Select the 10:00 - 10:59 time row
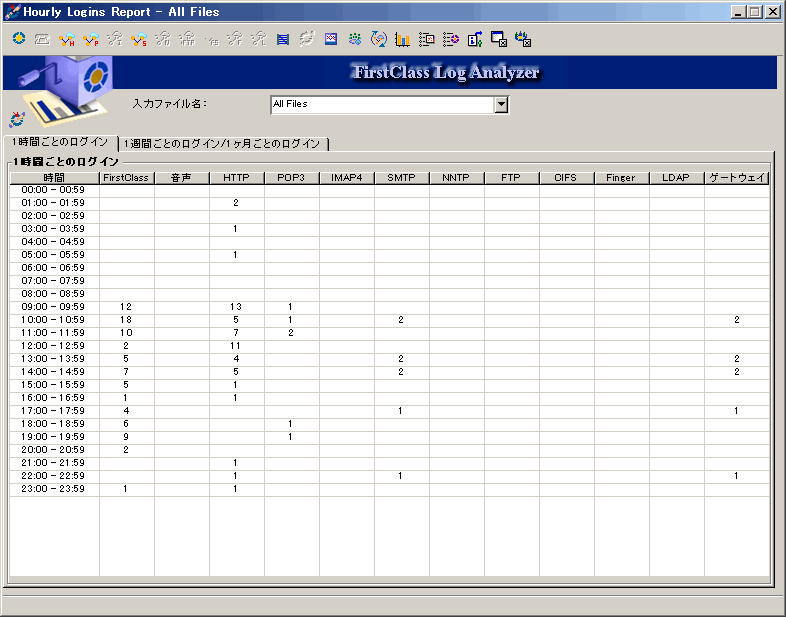Image resolution: width=786 pixels, height=617 pixels. click(54, 320)
